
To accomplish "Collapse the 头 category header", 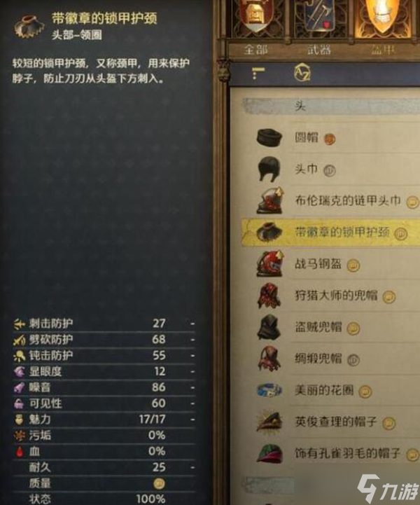I will coord(331,106).
